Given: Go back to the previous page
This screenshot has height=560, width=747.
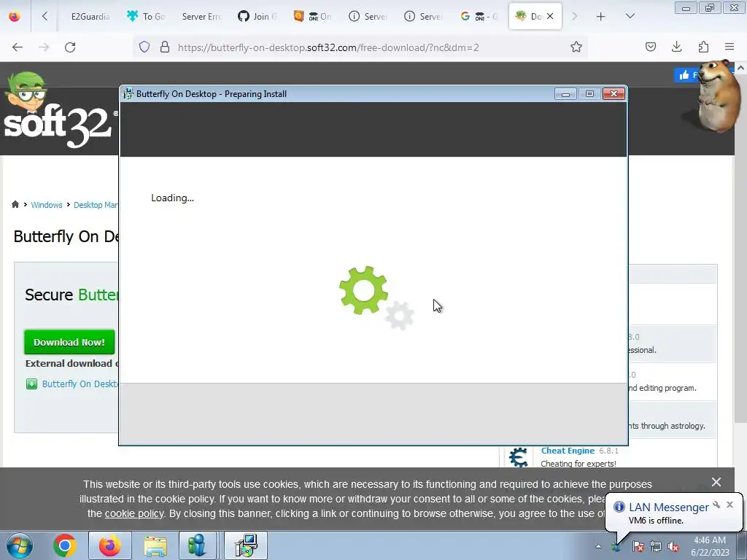Looking at the screenshot, I should [x=18, y=47].
